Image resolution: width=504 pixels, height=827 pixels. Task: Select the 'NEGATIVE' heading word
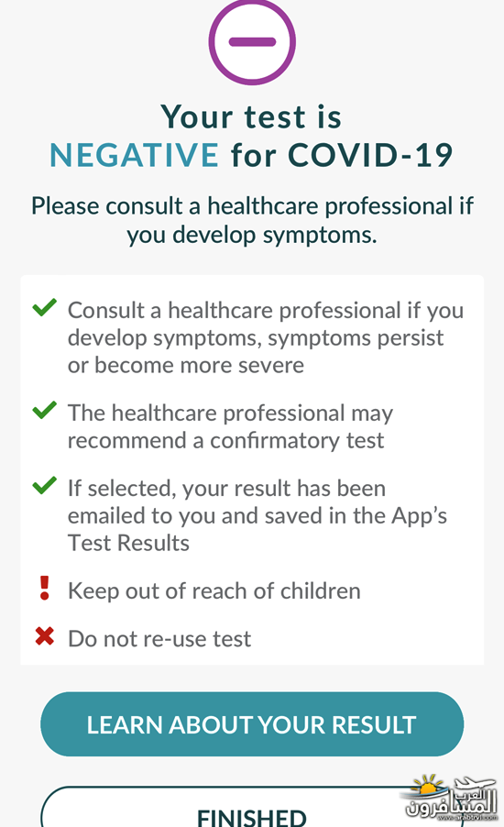pyautogui.click(x=134, y=155)
